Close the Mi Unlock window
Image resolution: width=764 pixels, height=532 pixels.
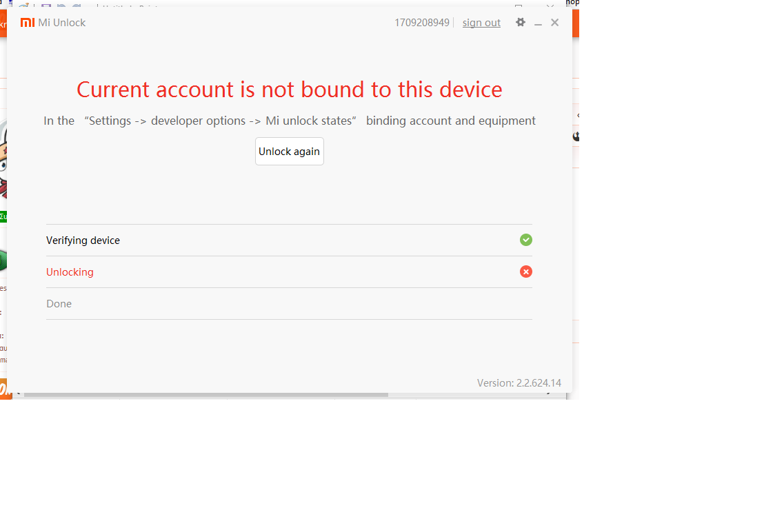click(x=555, y=23)
